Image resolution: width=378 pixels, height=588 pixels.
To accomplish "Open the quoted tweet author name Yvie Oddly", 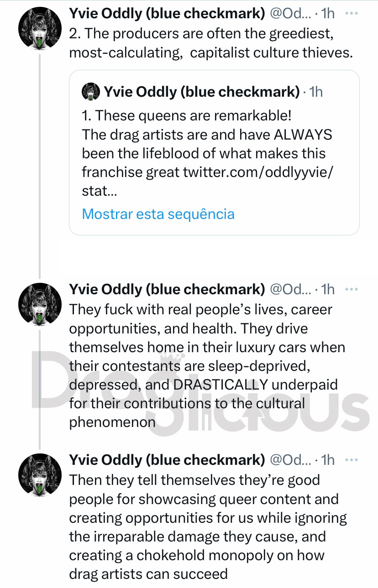I will tap(202, 92).
